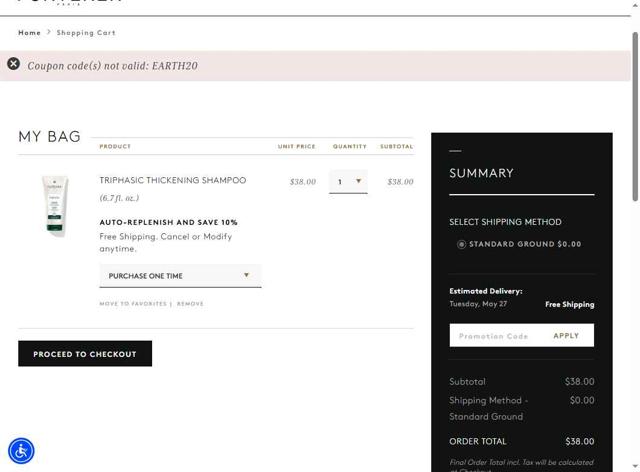The height and width of the screenshot is (472, 640).
Task: Click the Summary panel heading
Action: (x=482, y=173)
